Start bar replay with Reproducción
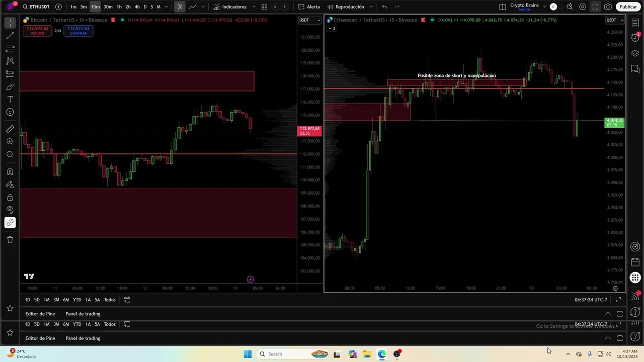 point(346,7)
